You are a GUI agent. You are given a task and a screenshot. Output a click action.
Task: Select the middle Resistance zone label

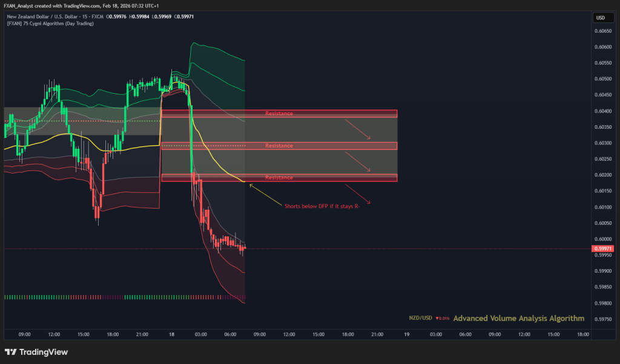(279, 146)
